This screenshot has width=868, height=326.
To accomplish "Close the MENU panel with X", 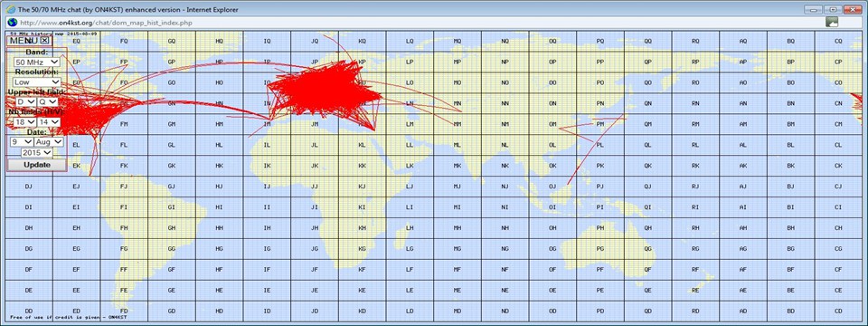I will coord(45,41).
